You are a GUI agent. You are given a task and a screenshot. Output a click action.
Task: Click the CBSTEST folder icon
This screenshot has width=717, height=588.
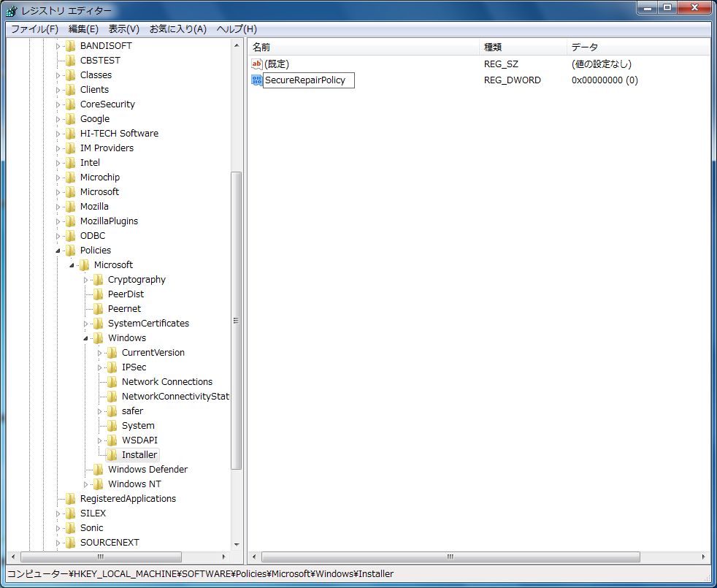click(70, 61)
